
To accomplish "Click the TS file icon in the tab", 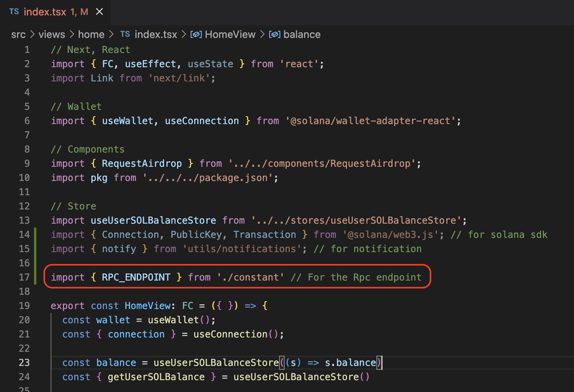I will tap(14, 12).
